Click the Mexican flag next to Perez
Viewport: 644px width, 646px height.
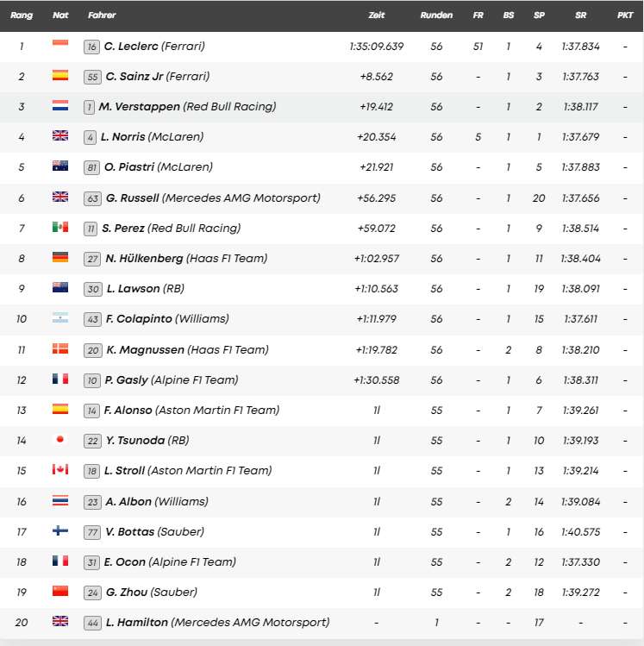tap(60, 229)
